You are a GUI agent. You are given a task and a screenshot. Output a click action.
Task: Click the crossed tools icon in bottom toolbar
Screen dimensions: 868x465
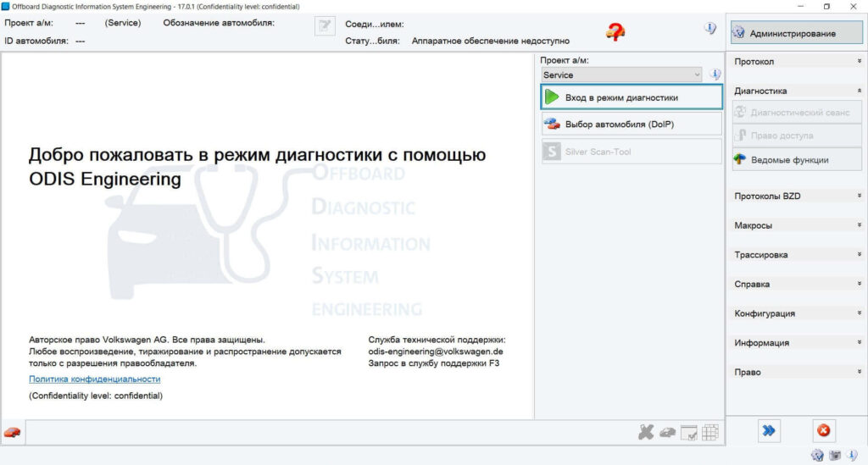645,432
